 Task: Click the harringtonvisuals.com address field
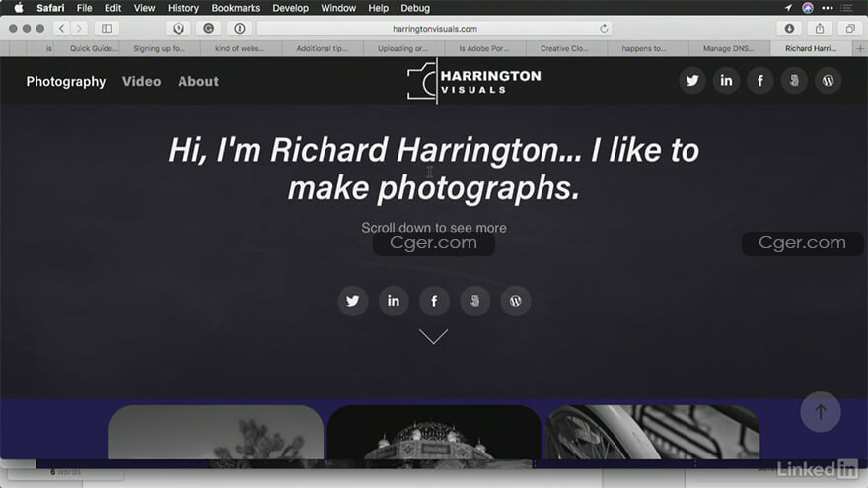[434, 29]
